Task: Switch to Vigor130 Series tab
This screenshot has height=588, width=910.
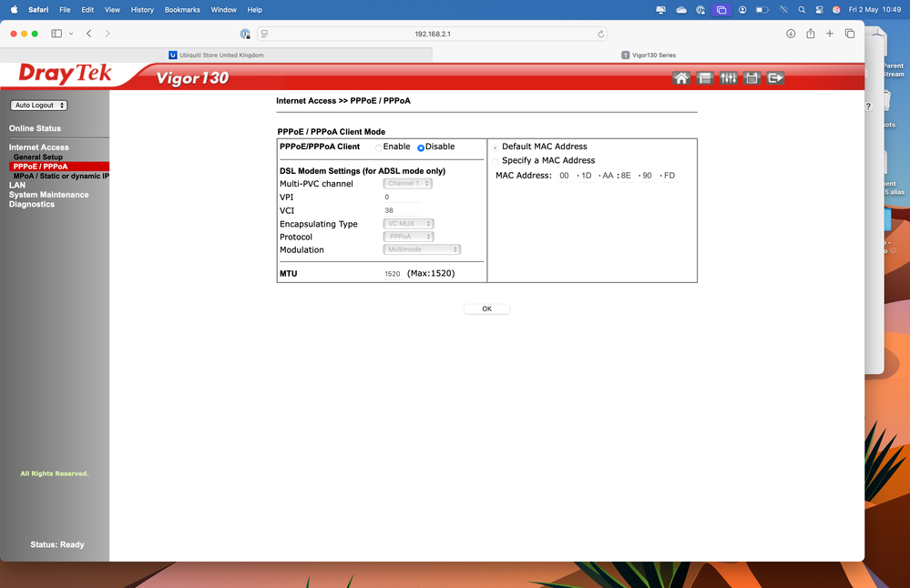Action: [x=649, y=56]
